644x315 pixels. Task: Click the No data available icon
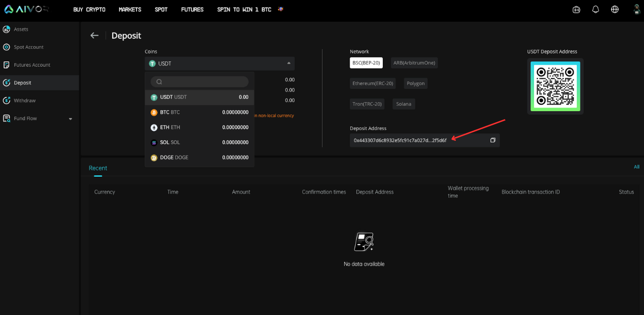(364, 242)
